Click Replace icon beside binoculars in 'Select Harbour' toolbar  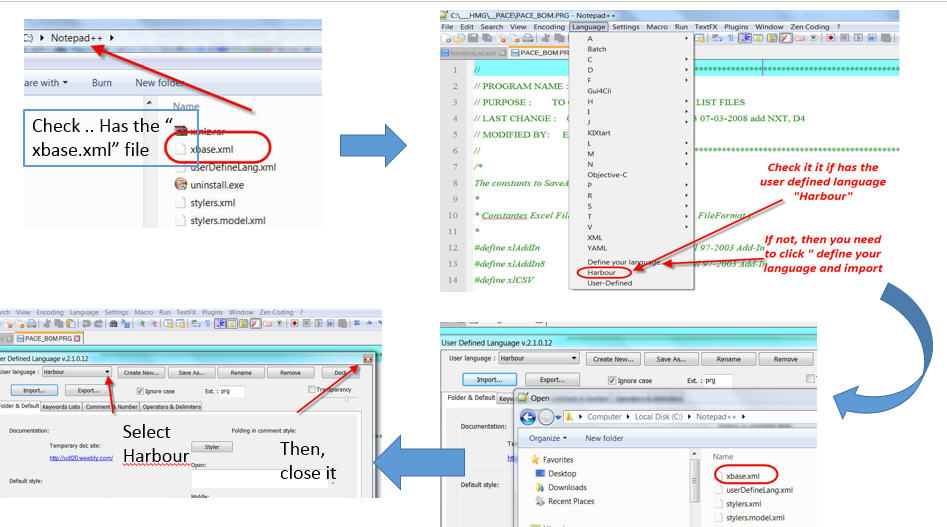click(x=126, y=324)
